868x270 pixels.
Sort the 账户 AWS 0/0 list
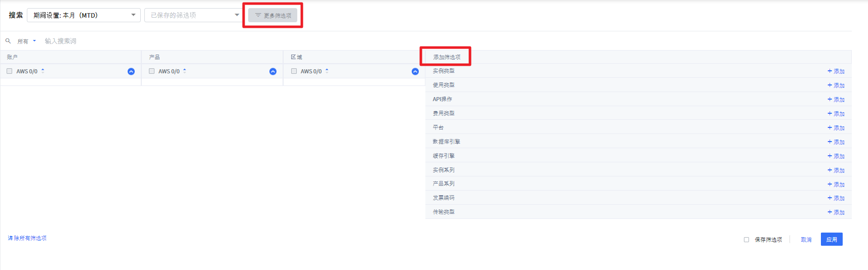click(43, 71)
